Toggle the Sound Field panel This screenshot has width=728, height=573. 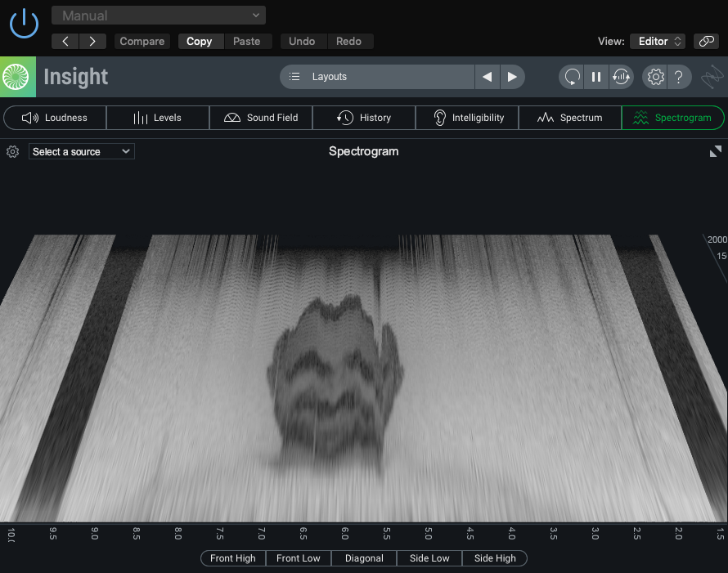[261, 118]
